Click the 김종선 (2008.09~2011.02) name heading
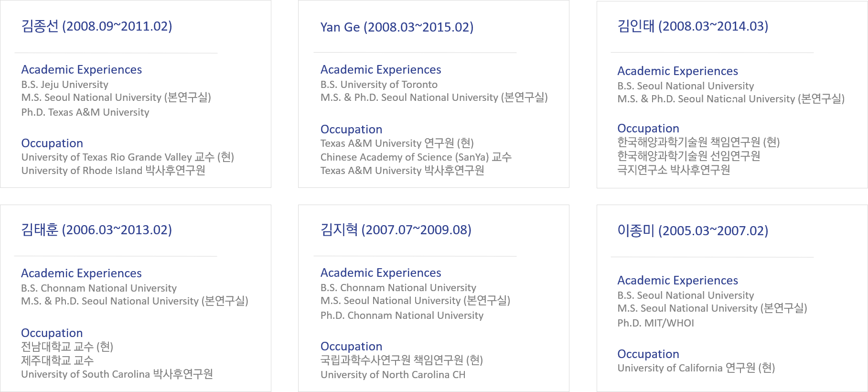 click(x=96, y=26)
